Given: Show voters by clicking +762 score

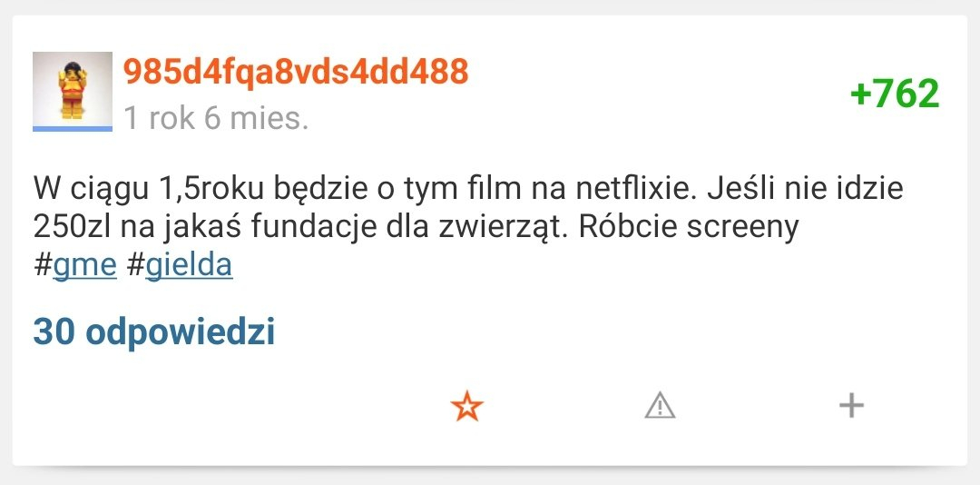Looking at the screenshot, I should (894, 94).
